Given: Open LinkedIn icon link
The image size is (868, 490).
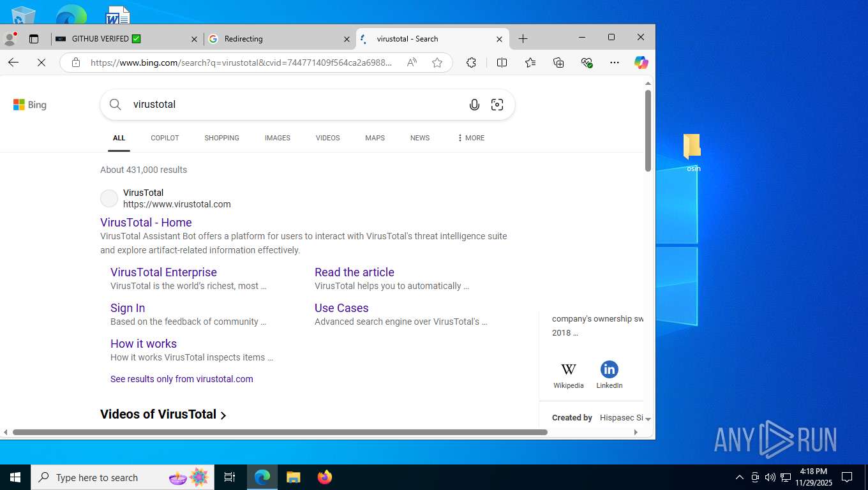Looking at the screenshot, I should click(610, 375).
